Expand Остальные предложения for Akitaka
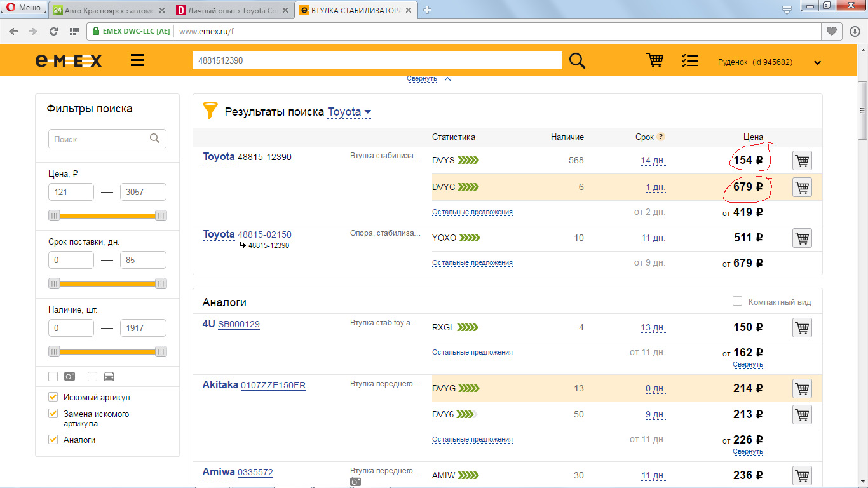Viewport: 868px width, 488px height. (472, 440)
